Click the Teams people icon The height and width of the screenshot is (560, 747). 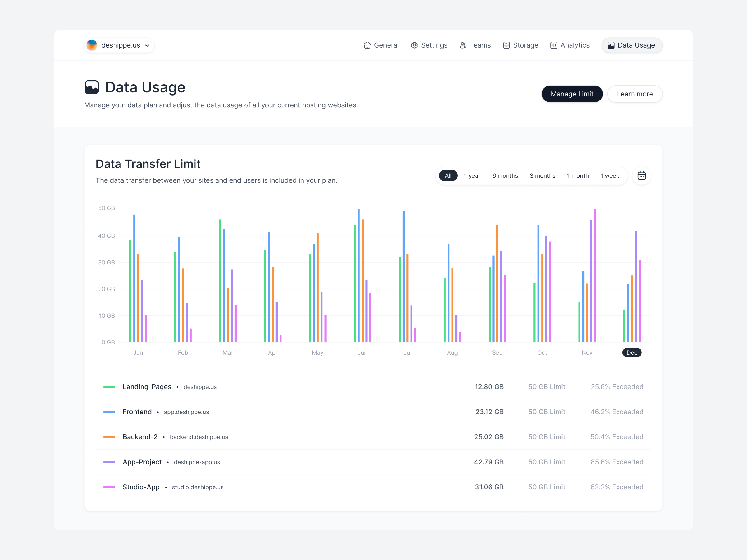point(463,45)
